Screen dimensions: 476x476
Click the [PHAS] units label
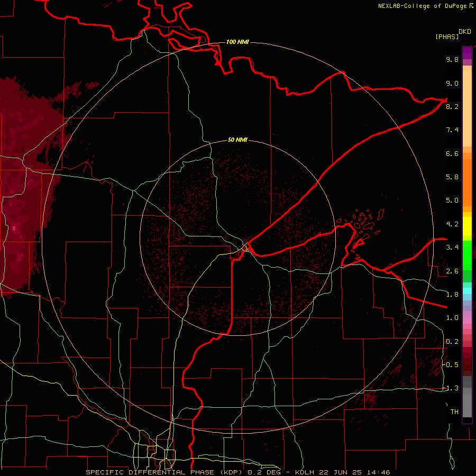point(447,36)
